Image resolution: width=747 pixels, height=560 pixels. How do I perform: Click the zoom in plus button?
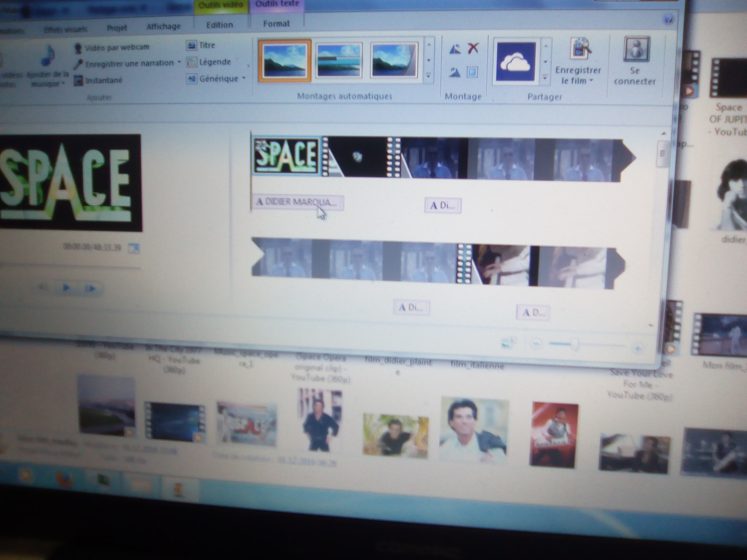click(638, 348)
